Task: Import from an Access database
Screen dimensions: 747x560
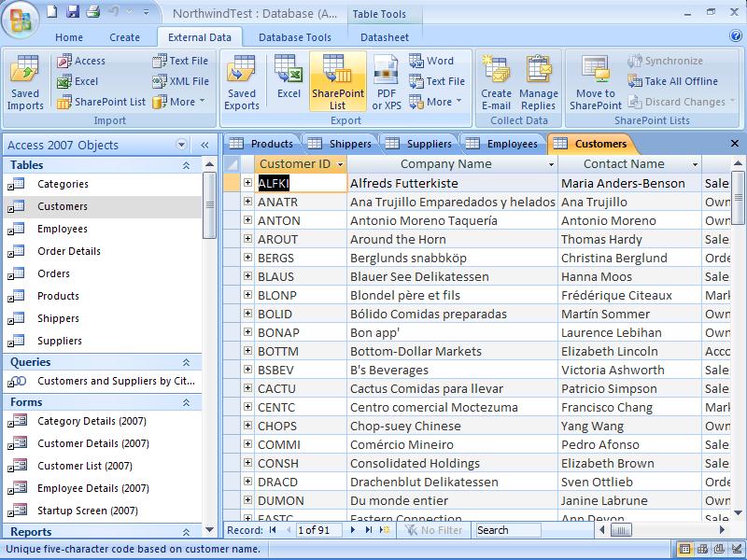Action: (x=81, y=61)
